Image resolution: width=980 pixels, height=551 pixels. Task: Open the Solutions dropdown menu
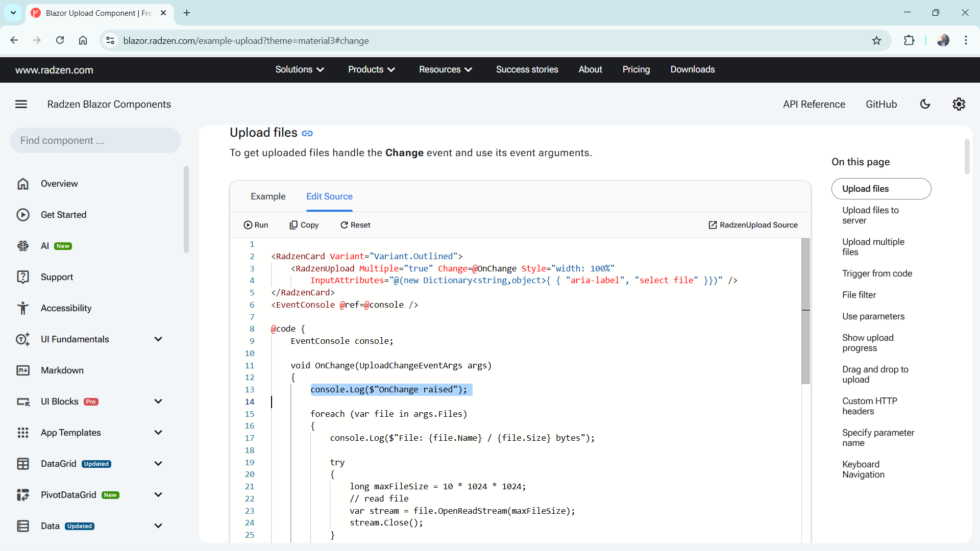pyautogui.click(x=300, y=69)
